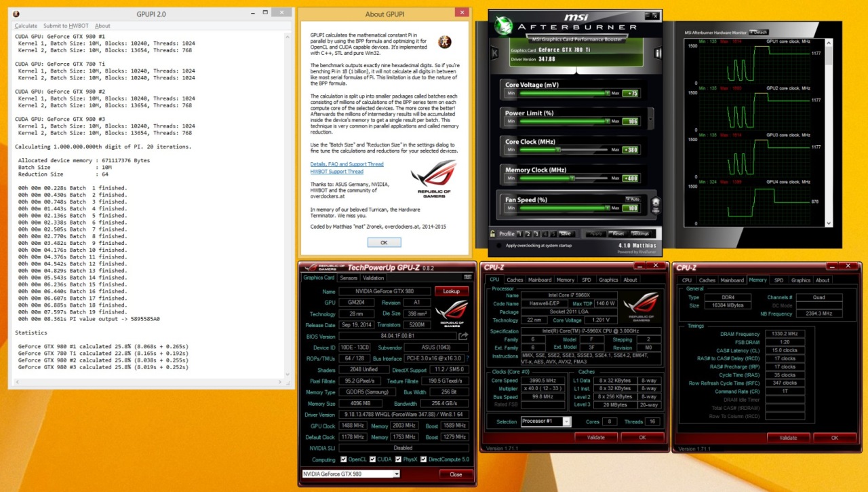The image size is (868, 492).
Task: Select 'GeForce GTX 780 Ti calculated 22.8%' line
Action: [102, 353]
